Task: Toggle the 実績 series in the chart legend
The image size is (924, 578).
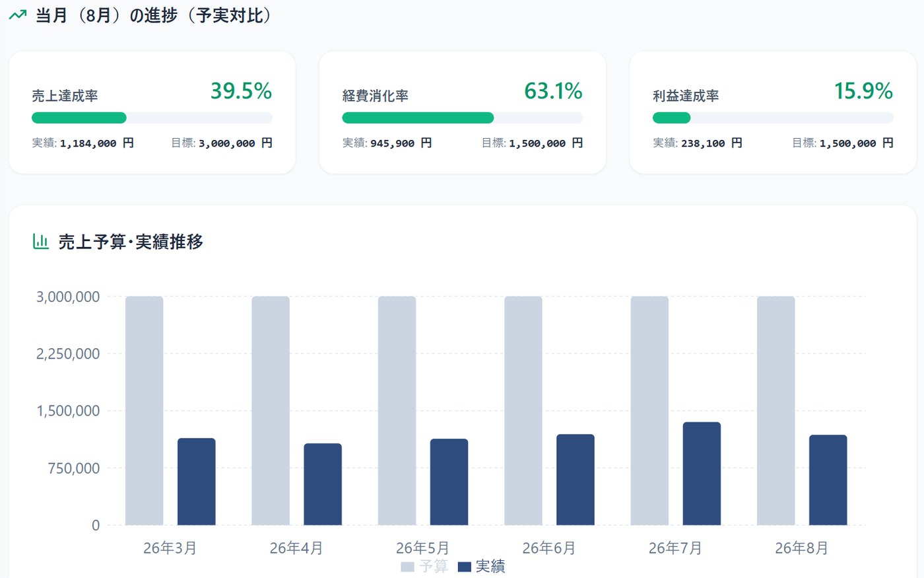Action: click(482, 566)
